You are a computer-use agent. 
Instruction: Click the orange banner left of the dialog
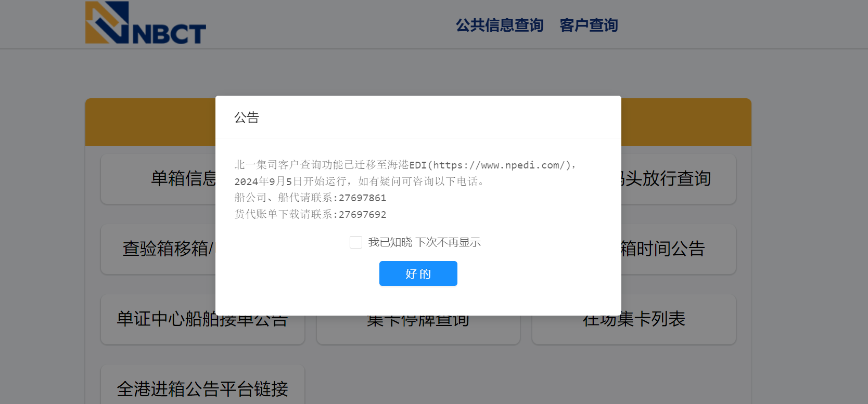coord(150,122)
